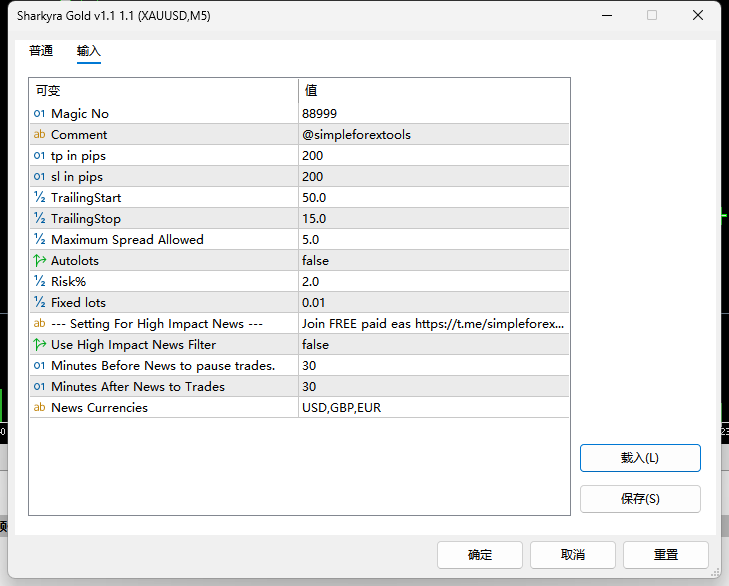This screenshot has width=729, height=586.
Task: Edit Comment value @simpleforextools
Action: [x=434, y=134]
